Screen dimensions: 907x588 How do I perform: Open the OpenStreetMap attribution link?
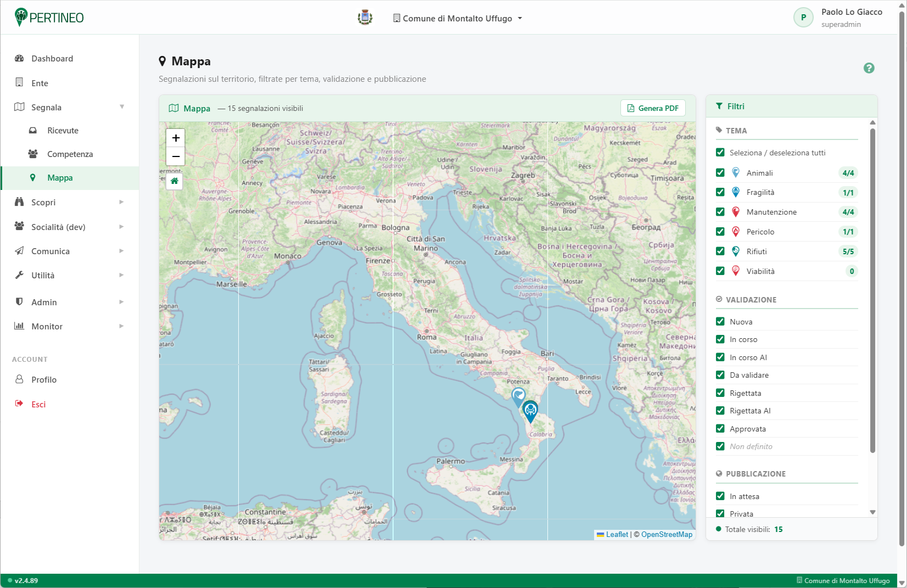[x=667, y=534]
